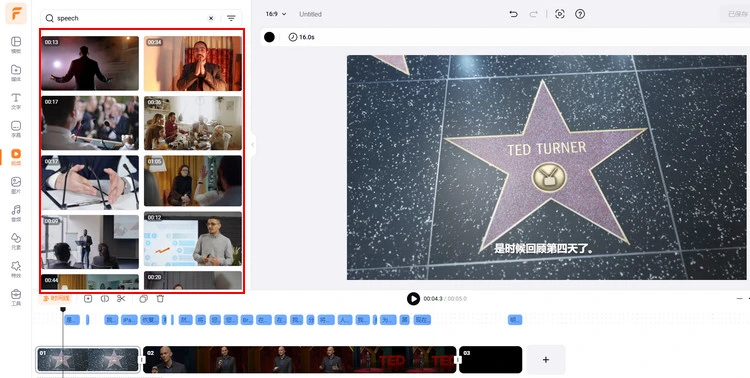This screenshot has width=750, height=378.
Task: Click the split icon in timeline toolbar
Action: [105, 299]
